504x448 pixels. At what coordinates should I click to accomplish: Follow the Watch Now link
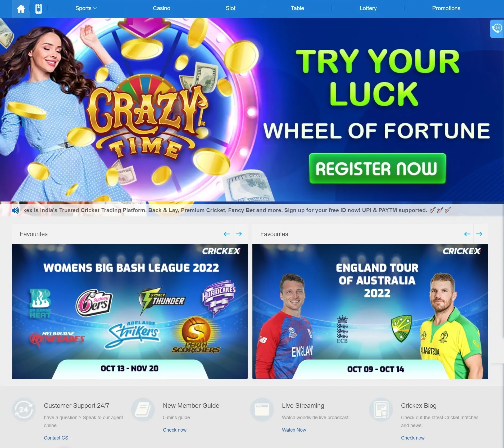tap(294, 430)
